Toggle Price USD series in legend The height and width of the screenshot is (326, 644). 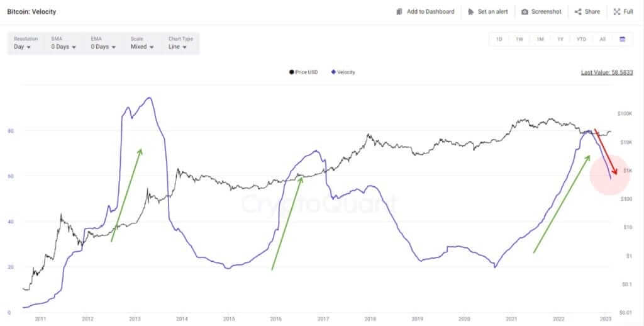pos(303,72)
